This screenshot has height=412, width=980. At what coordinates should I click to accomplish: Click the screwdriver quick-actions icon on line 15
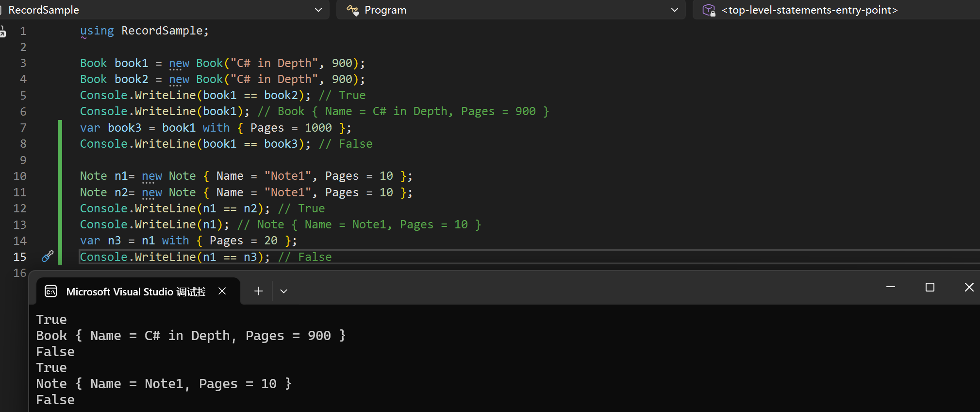pos(48,257)
